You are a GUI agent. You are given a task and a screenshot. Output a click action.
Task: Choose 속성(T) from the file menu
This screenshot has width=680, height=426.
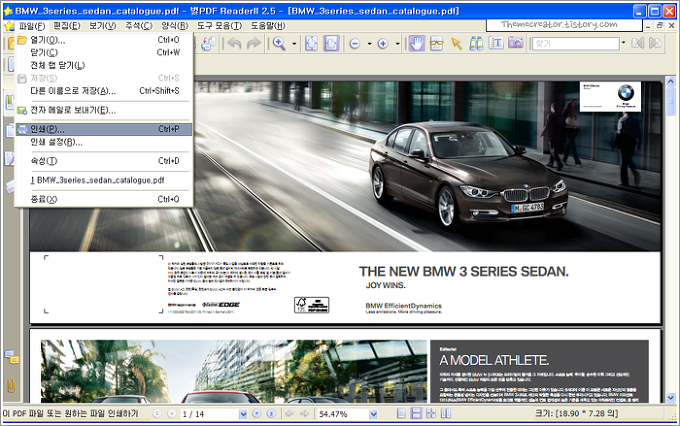(104, 161)
